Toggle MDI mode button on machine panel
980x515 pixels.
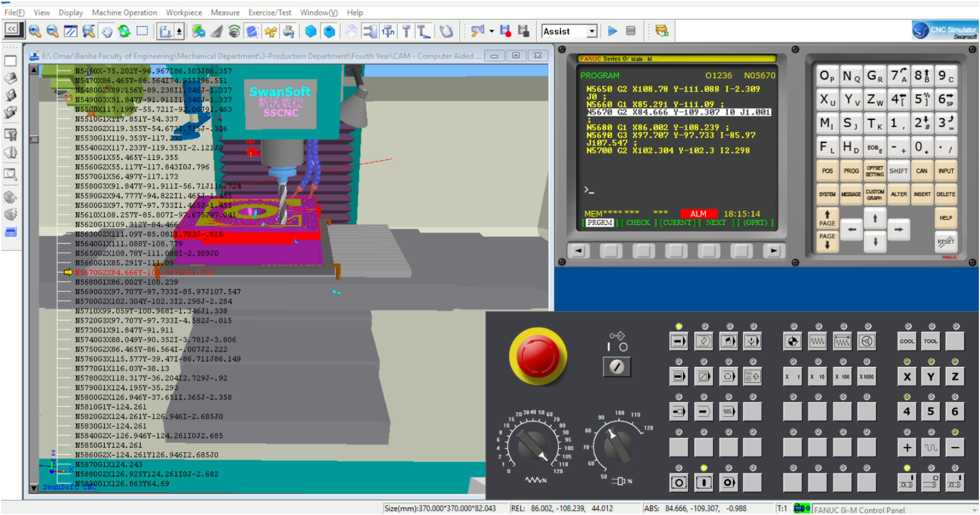coord(729,341)
